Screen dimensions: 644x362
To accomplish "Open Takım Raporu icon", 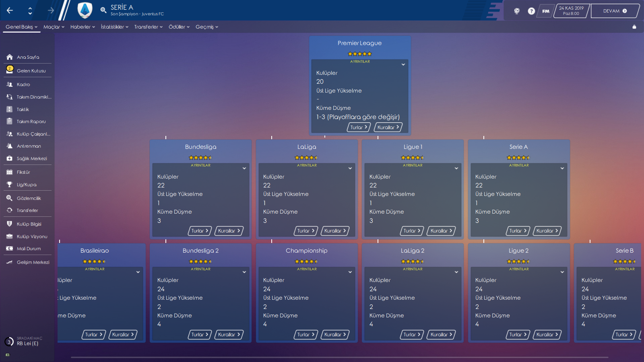I will pyautogui.click(x=10, y=121).
